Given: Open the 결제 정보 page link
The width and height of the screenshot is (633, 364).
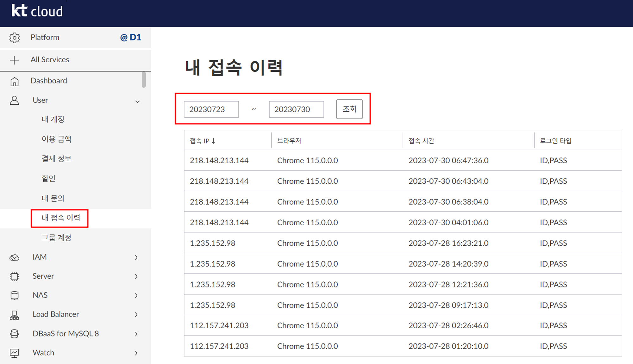Looking at the screenshot, I should click(56, 158).
